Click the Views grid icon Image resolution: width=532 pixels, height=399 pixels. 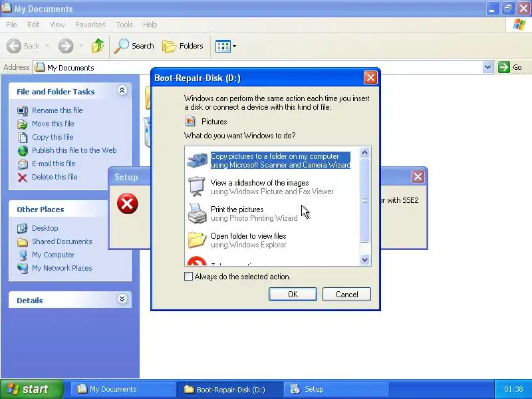click(223, 46)
